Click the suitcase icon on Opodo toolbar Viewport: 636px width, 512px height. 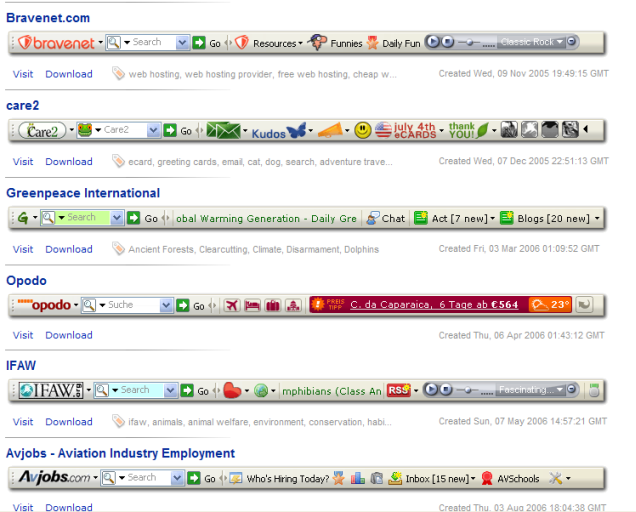coord(272,305)
